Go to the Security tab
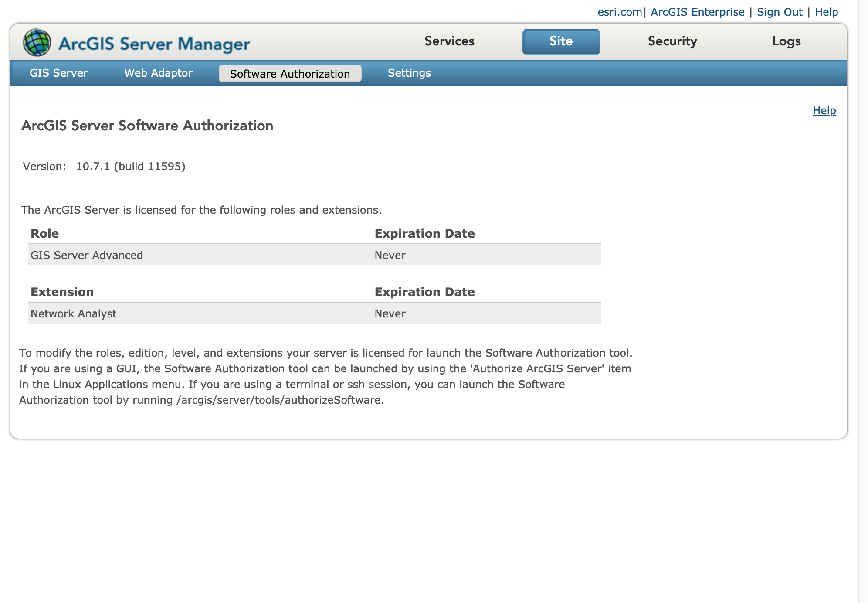 click(672, 41)
